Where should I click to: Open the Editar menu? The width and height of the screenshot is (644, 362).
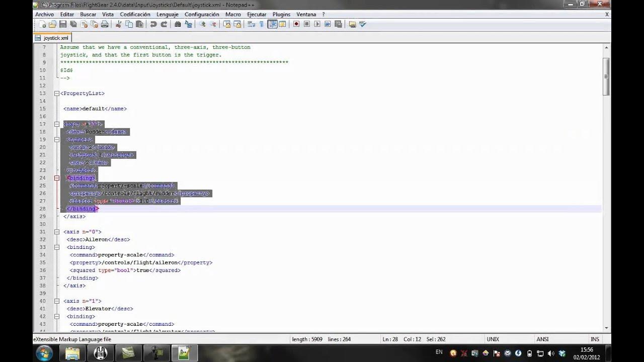coord(67,15)
